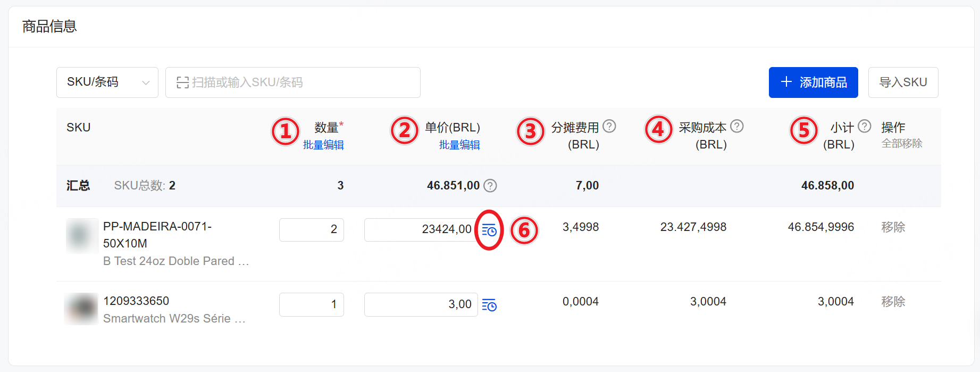980x372 pixels.
Task: Click the SKU/条码 dropdown chevron arrow
Action: [x=146, y=82]
